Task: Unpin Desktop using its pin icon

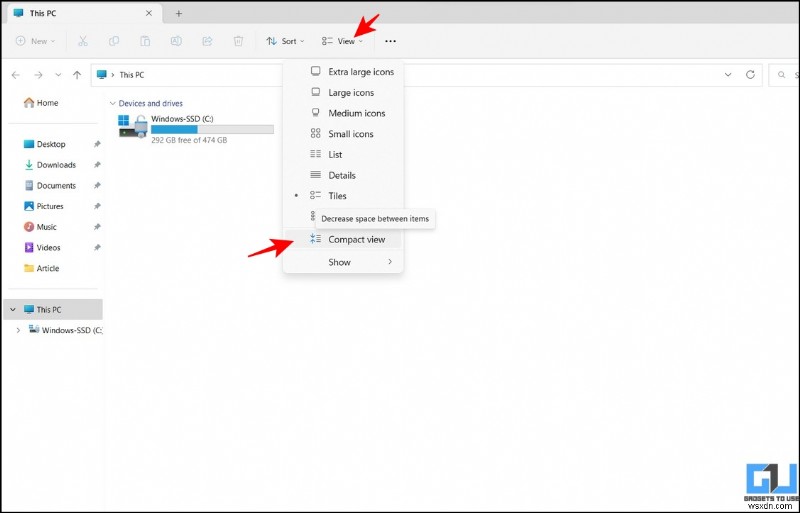Action: point(97,144)
